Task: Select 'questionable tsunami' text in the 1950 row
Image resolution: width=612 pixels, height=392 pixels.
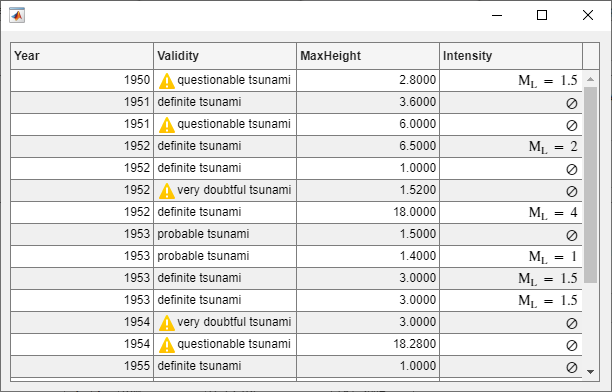Action: [234, 80]
